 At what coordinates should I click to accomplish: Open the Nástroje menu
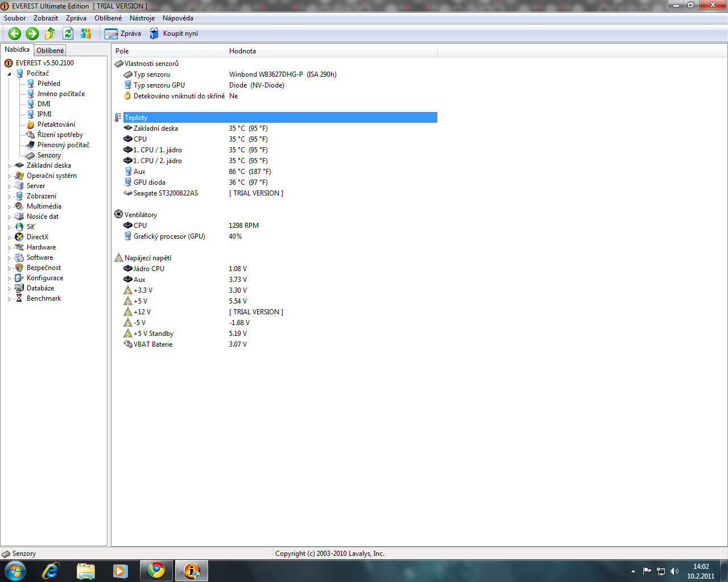[142, 18]
